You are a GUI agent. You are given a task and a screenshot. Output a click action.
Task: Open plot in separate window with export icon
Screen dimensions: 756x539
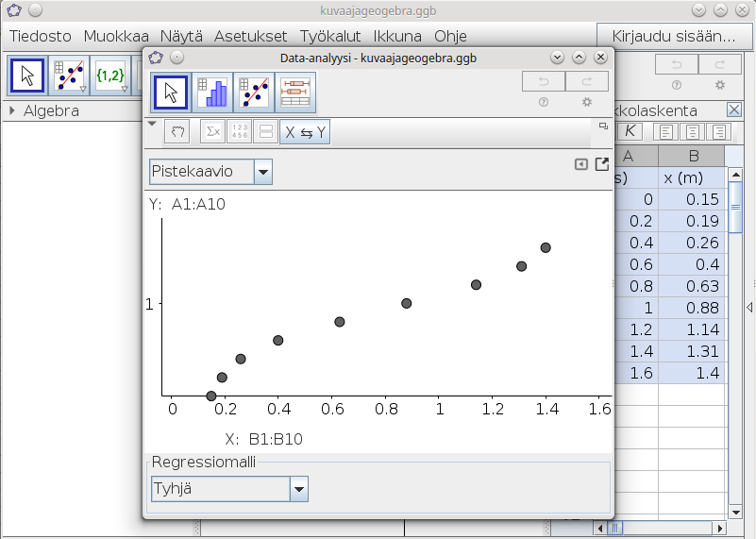[x=601, y=164]
